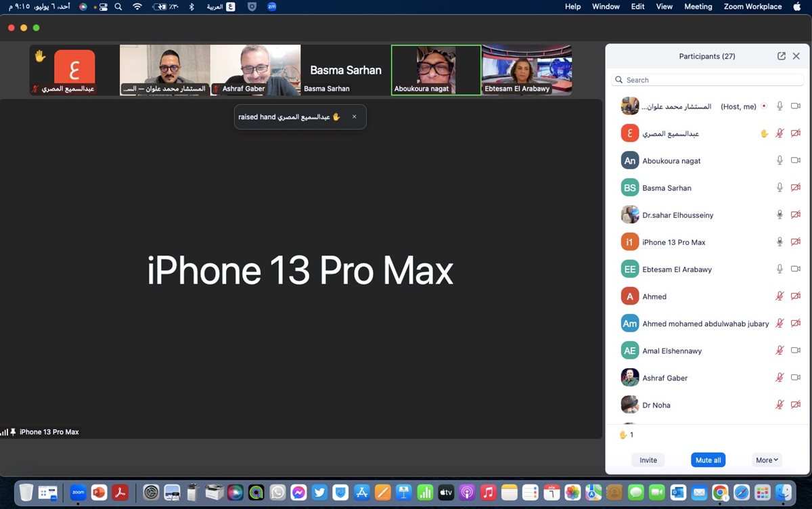Image resolution: width=812 pixels, height=509 pixels.
Task: Open the Meeting menu
Action: (x=698, y=7)
